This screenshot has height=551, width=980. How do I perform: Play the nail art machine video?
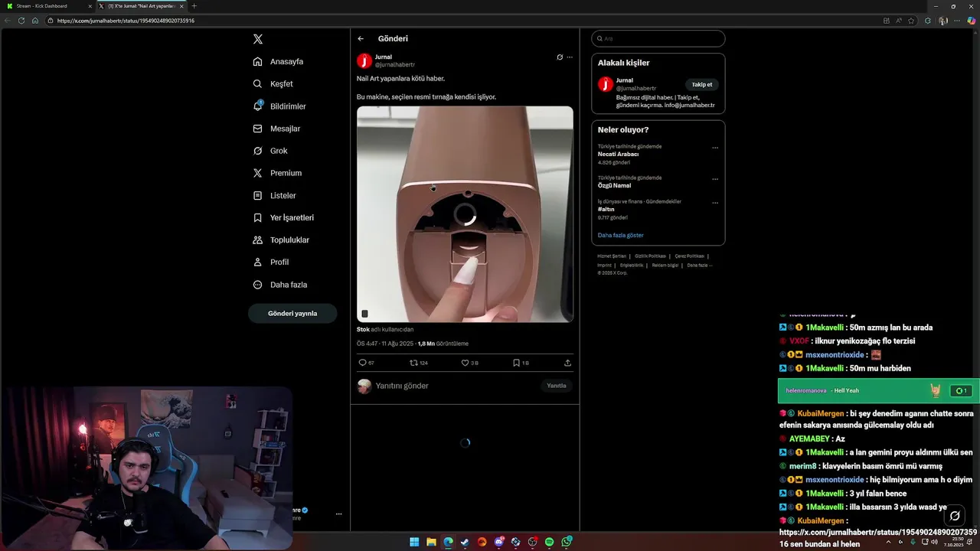(465, 214)
